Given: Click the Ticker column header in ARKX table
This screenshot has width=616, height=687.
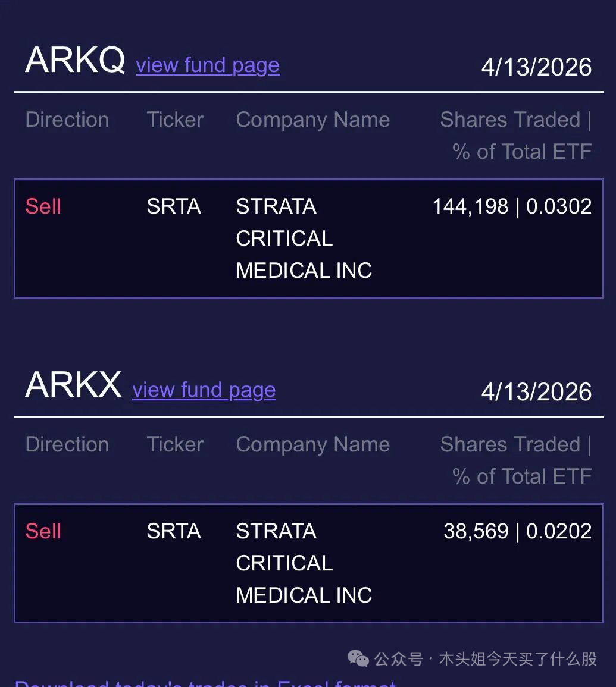Looking at the screenshot, I should click(x=175, y=444).
